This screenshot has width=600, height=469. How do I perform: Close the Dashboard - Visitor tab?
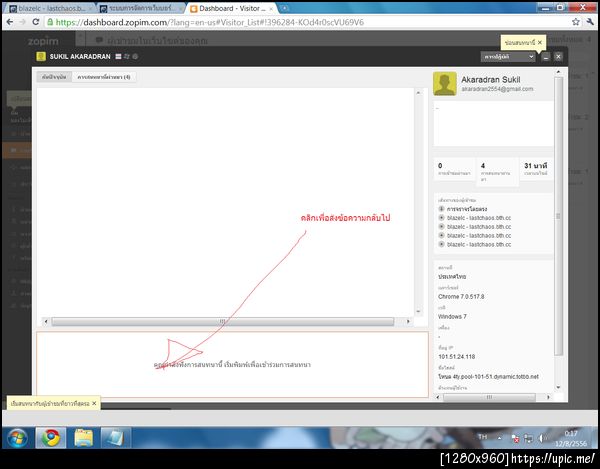(271, 8)
